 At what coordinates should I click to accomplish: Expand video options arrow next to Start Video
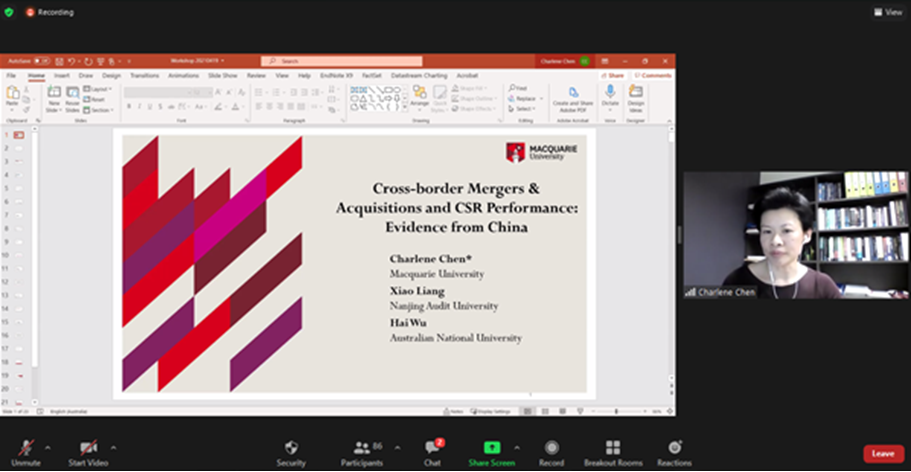[113, 447]
